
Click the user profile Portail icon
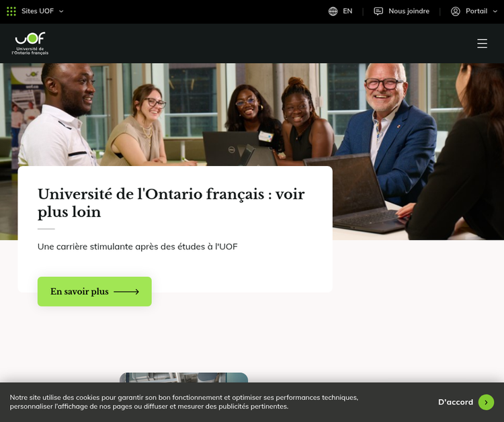point(456,11)
